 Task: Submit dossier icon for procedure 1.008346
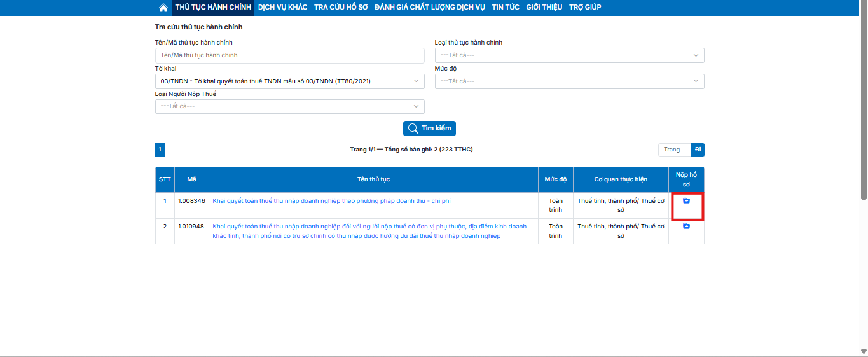click(686, 200)
